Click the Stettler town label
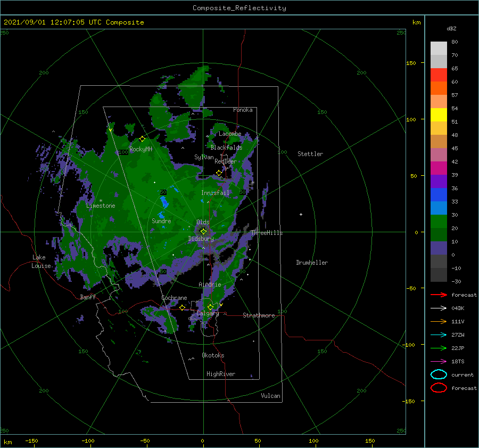 click(310, 154)
